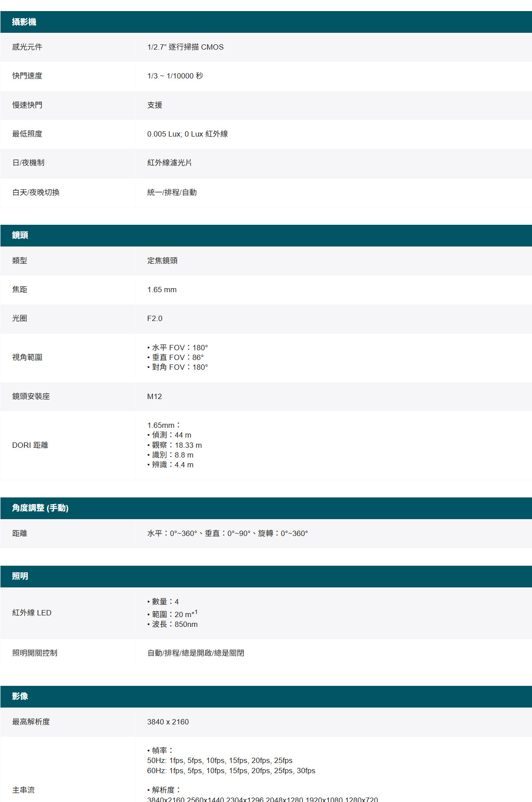Click the 慢速快門 label
The width and height of the screenshot is (532, 802).
[27, 105]
